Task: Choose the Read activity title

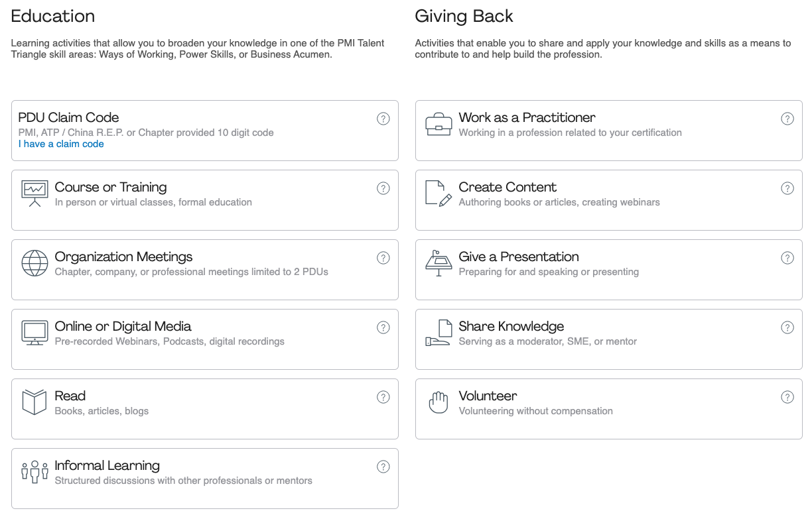Action: point(70,396)
